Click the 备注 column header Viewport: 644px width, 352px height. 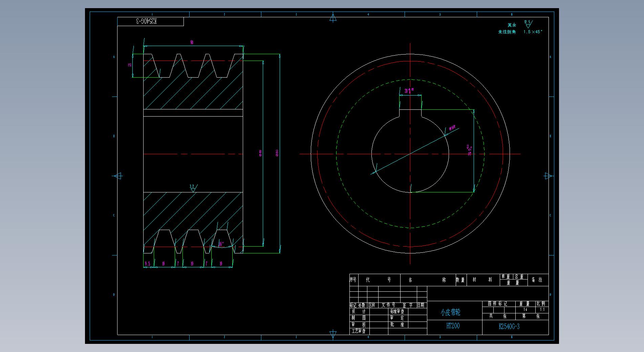click(537, 280)
